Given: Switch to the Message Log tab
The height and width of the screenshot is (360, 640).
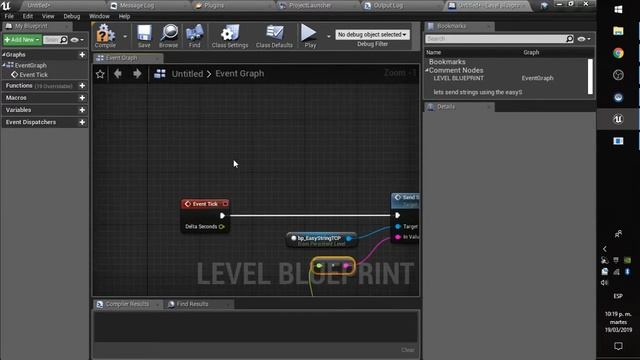Looking at the screenshot, I should [137, 5].
